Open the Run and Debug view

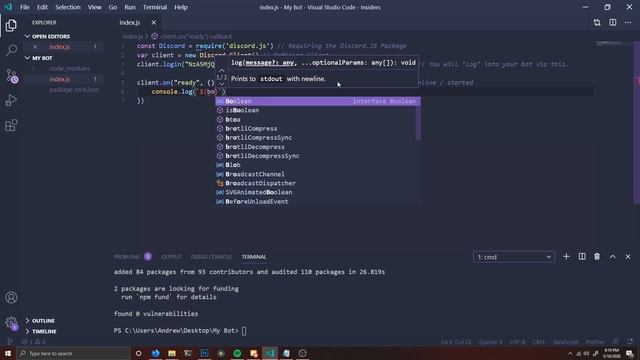(x=11, y=100)
